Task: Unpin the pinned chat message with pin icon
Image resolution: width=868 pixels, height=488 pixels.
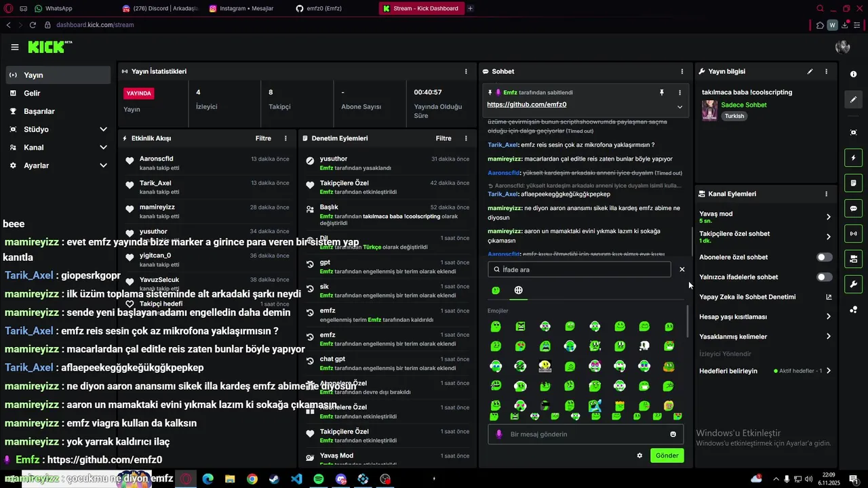Action: coord(662,92)
